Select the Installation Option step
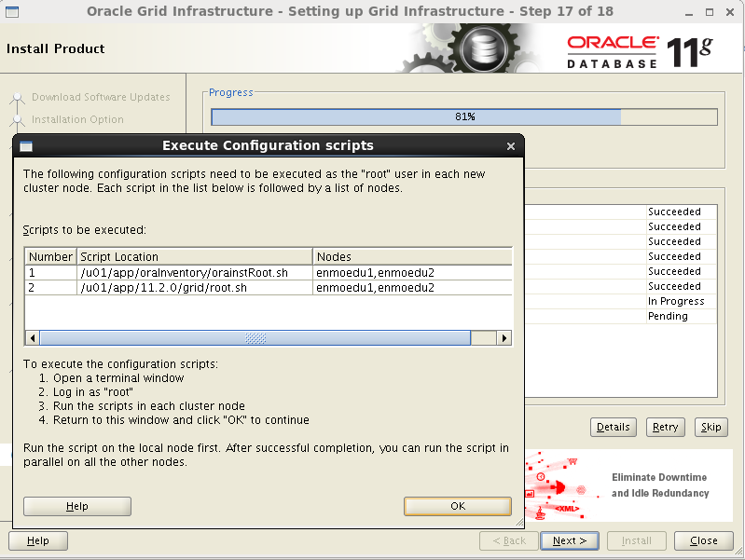Viewport: 745px width, 560px height. point(77,119)
